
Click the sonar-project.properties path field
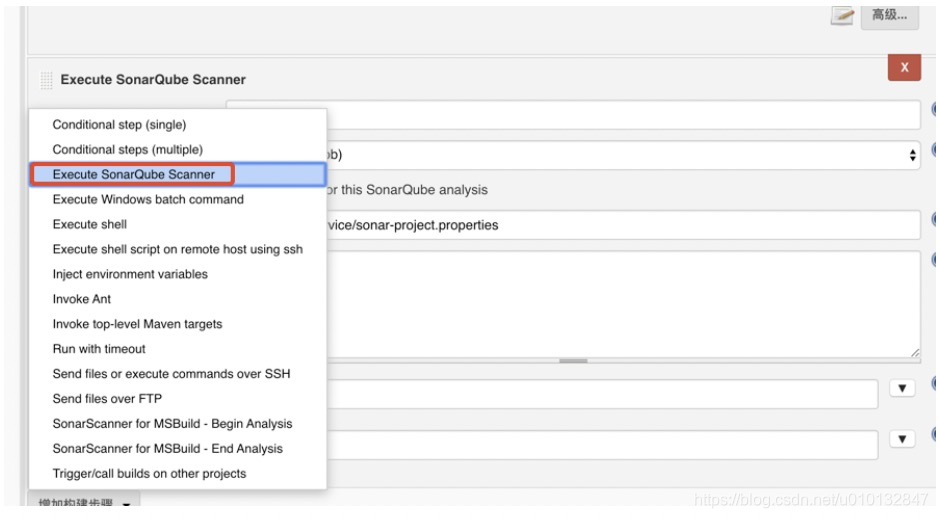tap(623, 225)
